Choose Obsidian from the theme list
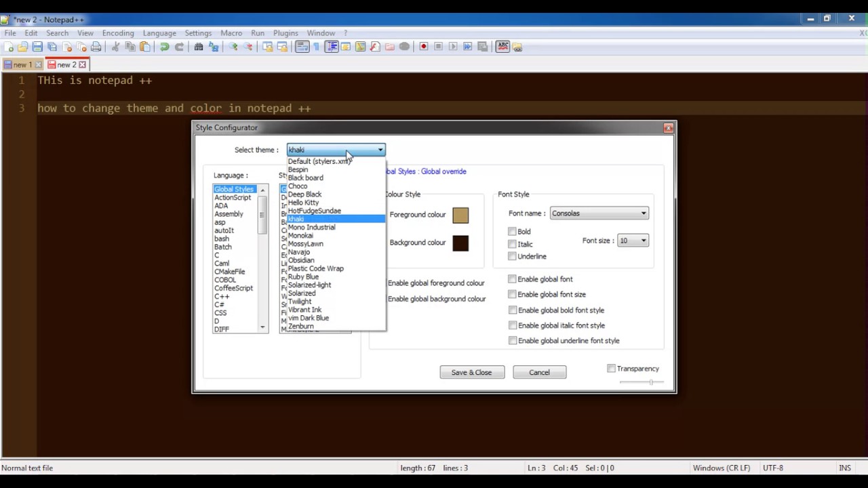This screenshot has height=488, width=868. click(336, 260)
